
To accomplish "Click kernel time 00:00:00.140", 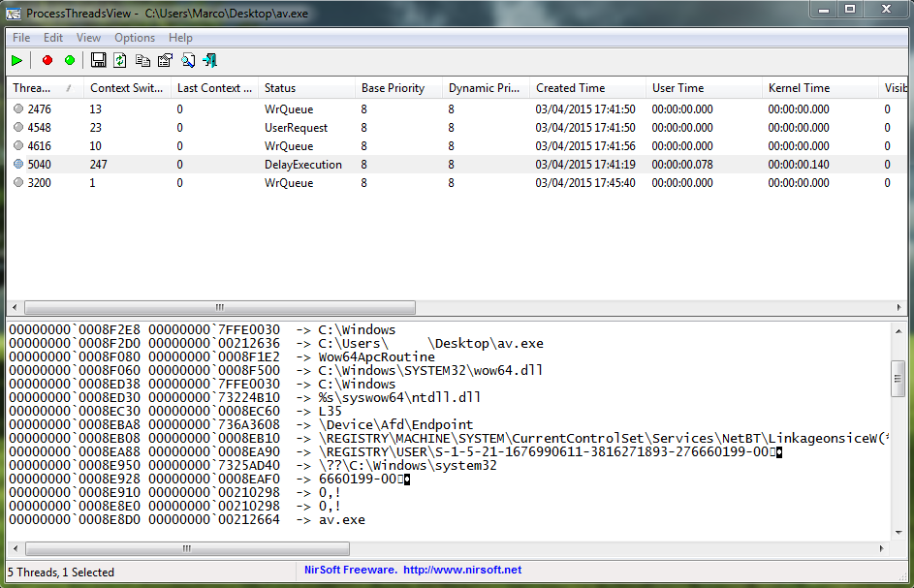I will tap(799, 165).
